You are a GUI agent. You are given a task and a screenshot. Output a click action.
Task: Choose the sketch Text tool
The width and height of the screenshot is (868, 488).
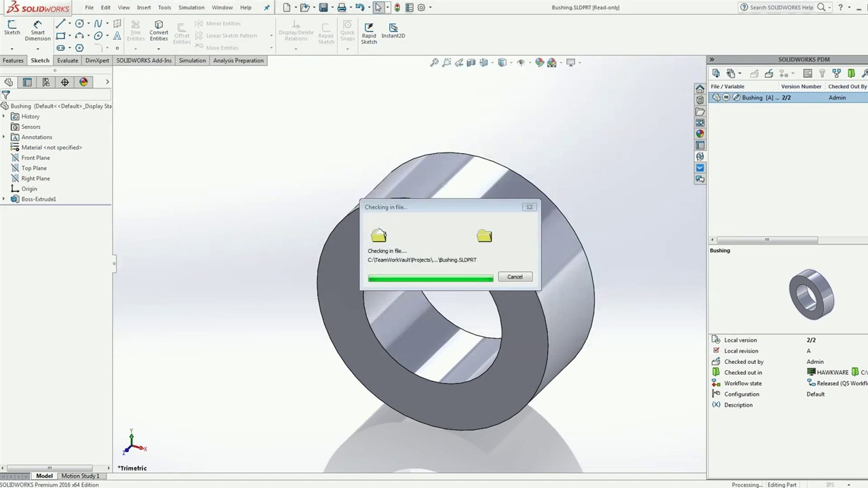117,36
